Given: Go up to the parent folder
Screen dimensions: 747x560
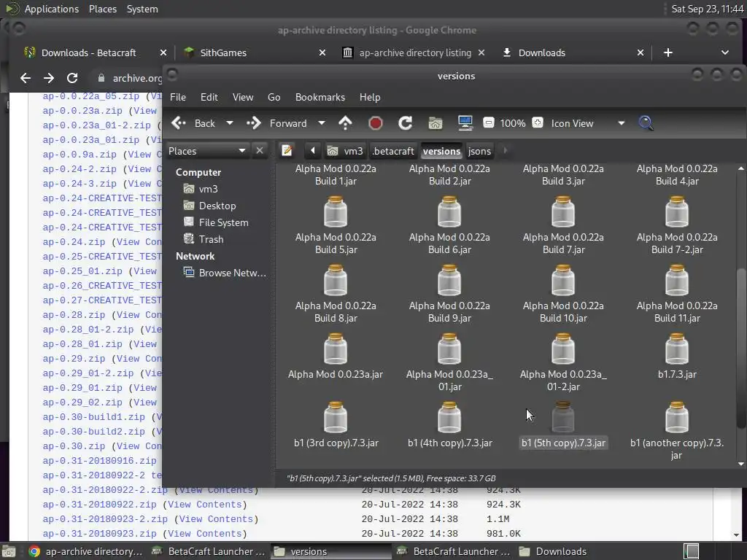Looking at the screenshot, I should (x=345, y=123).
